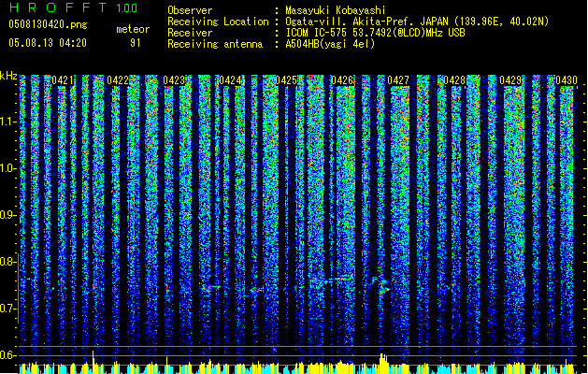
Task: Click the 0.7 kHz axis label
Action: 7,309
